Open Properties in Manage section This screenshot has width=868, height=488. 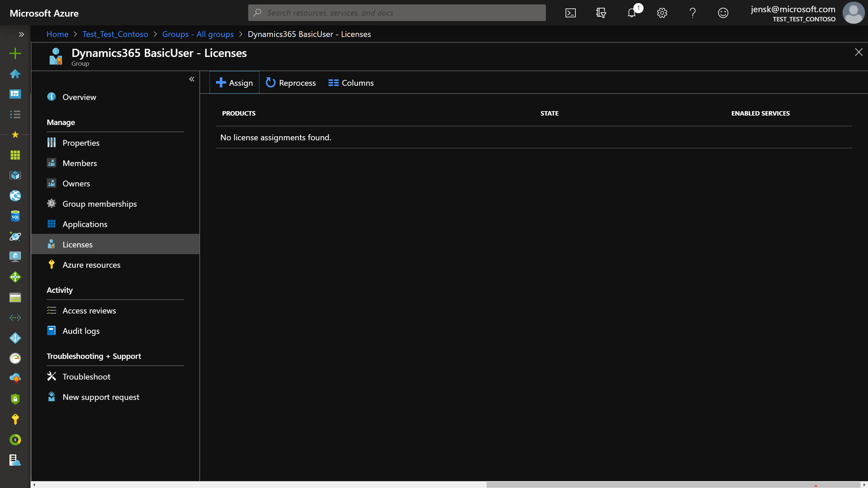pos(115,143)
